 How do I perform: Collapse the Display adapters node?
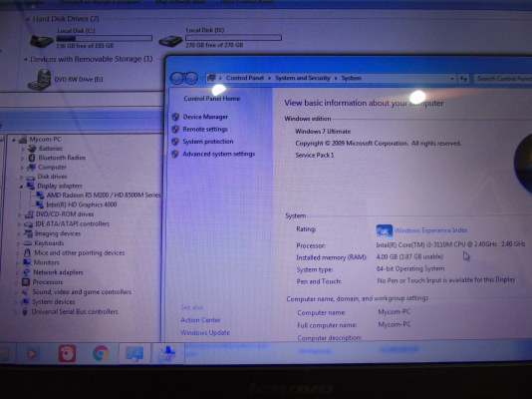pos(21,187)
